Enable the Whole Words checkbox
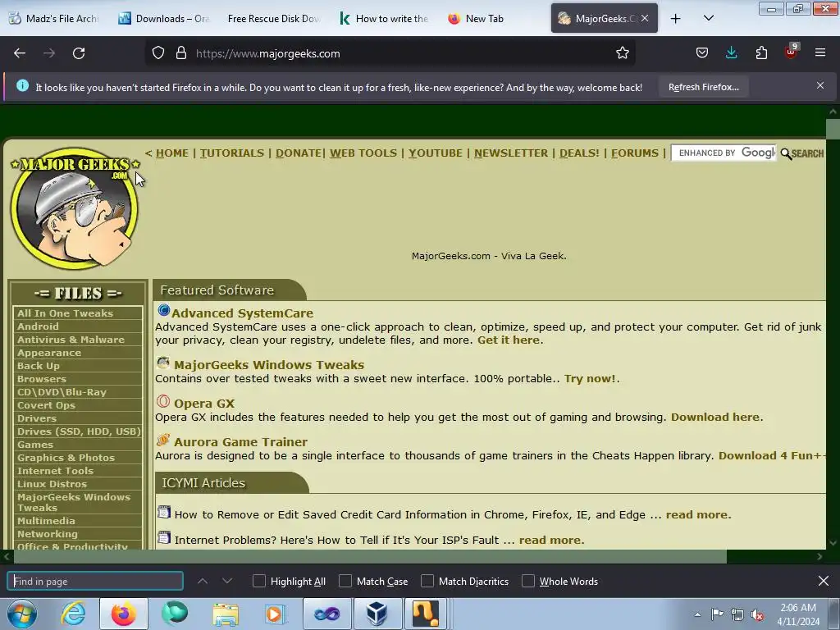This screenshot has width=840, height=630. (528, 581)
